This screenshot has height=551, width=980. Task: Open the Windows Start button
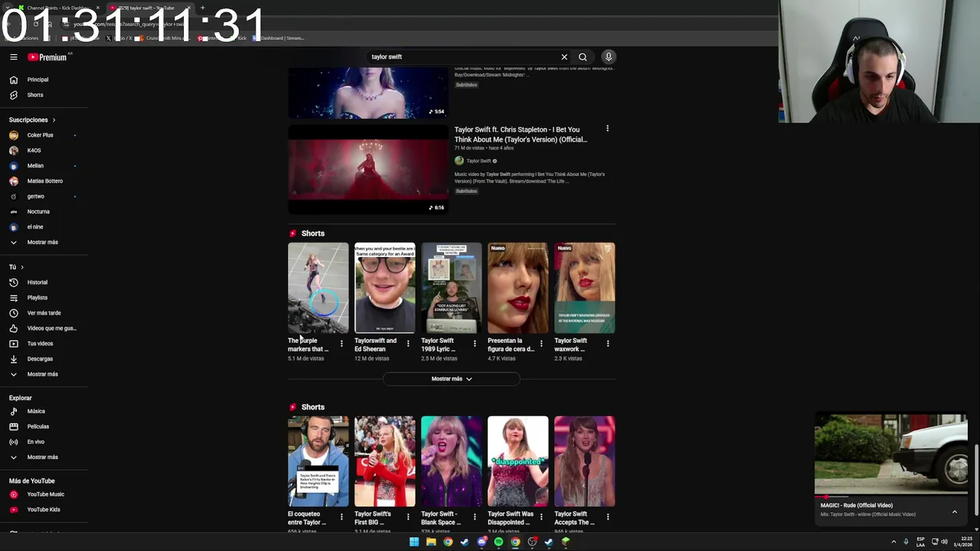pos(414,542)
